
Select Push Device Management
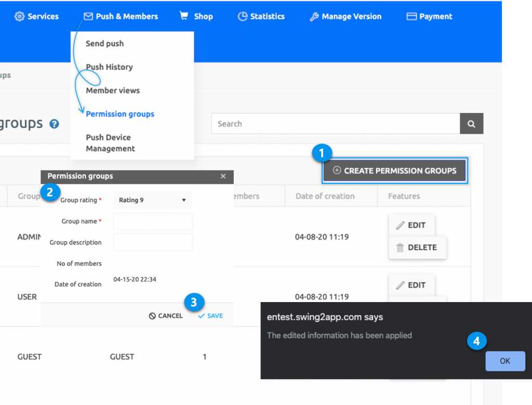coord(110,142)
